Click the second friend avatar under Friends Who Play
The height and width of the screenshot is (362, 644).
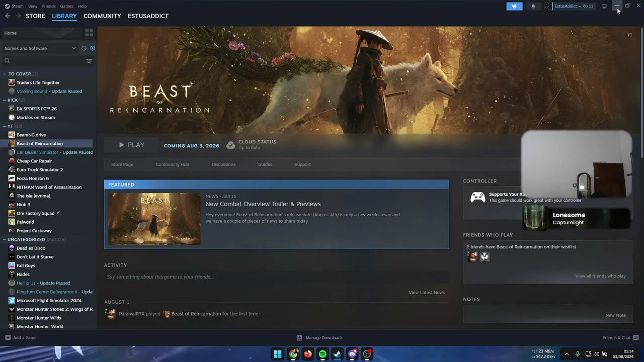485,257
